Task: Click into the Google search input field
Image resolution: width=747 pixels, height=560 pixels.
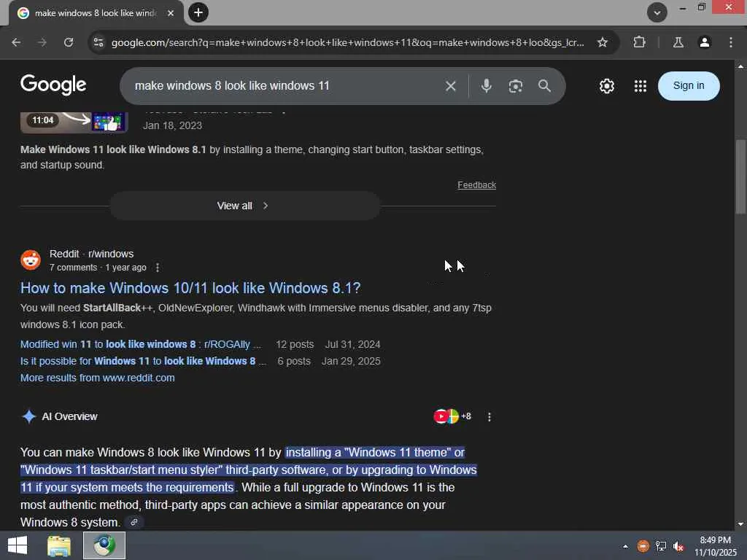Action: pyautogui.click(x=286, y=86)
